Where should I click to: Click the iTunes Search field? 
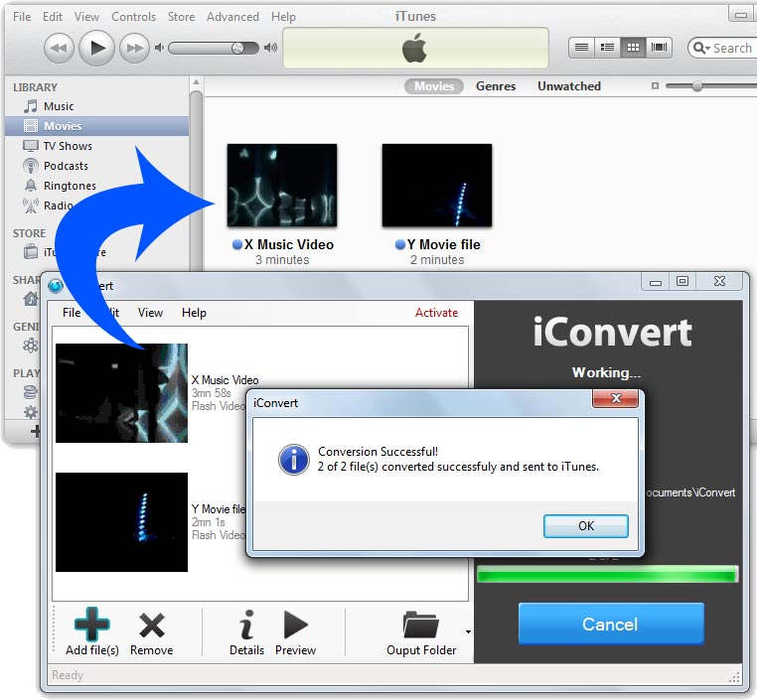[722, 48]
